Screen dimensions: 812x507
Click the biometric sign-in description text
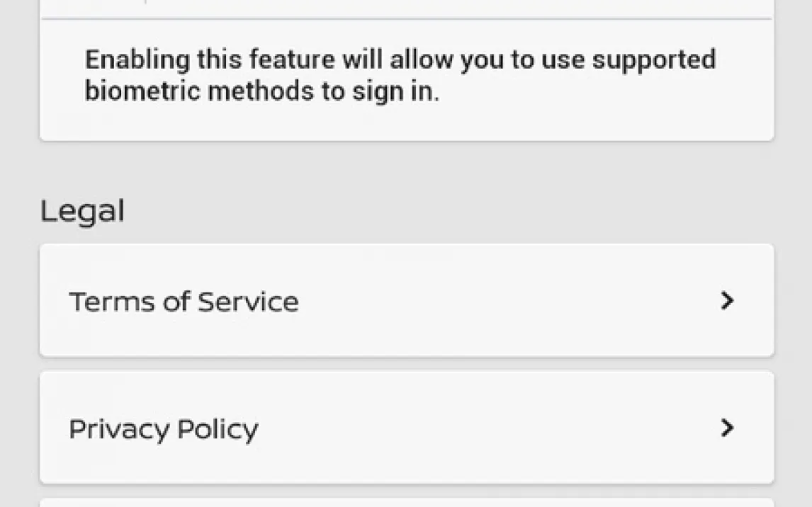click(400, 75)
